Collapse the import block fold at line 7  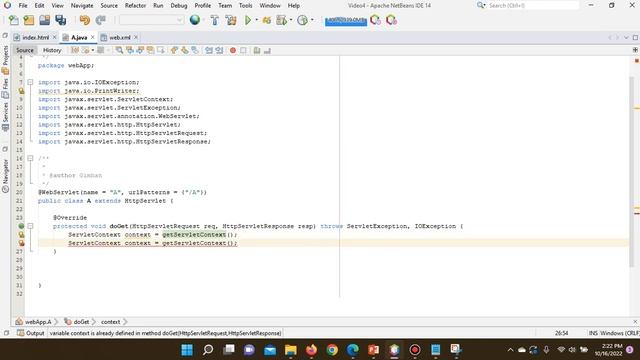[x=30, y=82]
